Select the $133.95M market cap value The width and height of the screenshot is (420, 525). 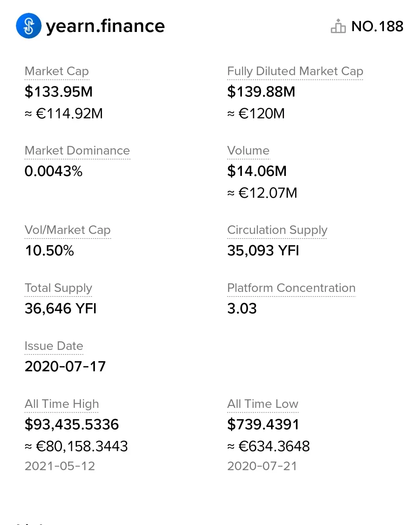[x=59, y=92]
